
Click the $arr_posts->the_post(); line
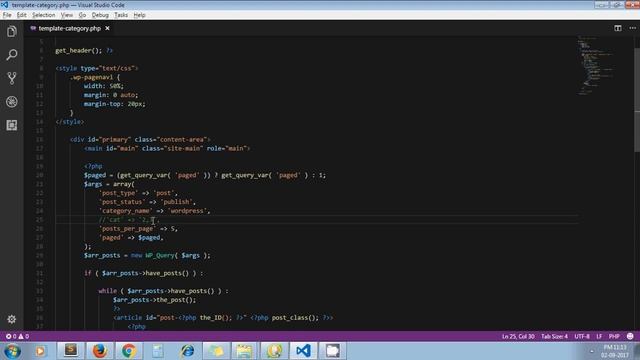pyautogui.click(x=155, y=300)
